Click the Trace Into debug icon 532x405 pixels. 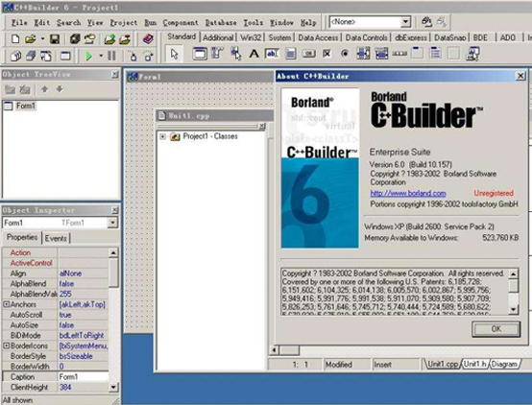(x=133, y=56)
